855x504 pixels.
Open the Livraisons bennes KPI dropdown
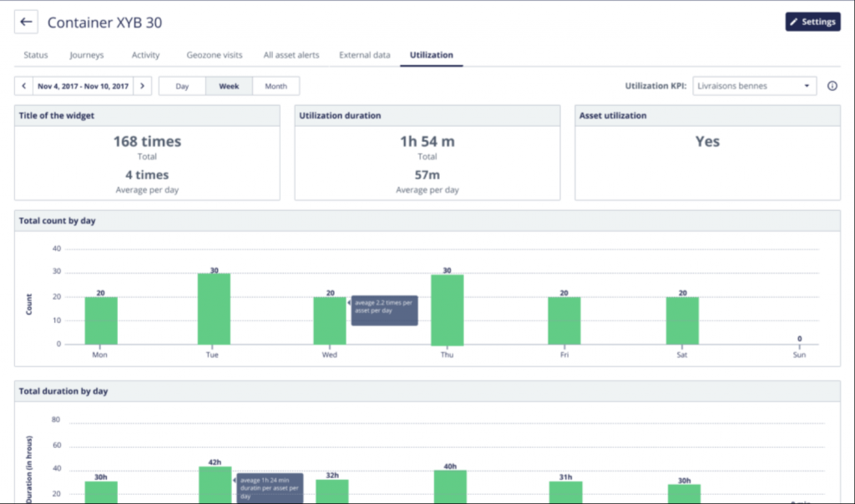(x=754, y=86)
